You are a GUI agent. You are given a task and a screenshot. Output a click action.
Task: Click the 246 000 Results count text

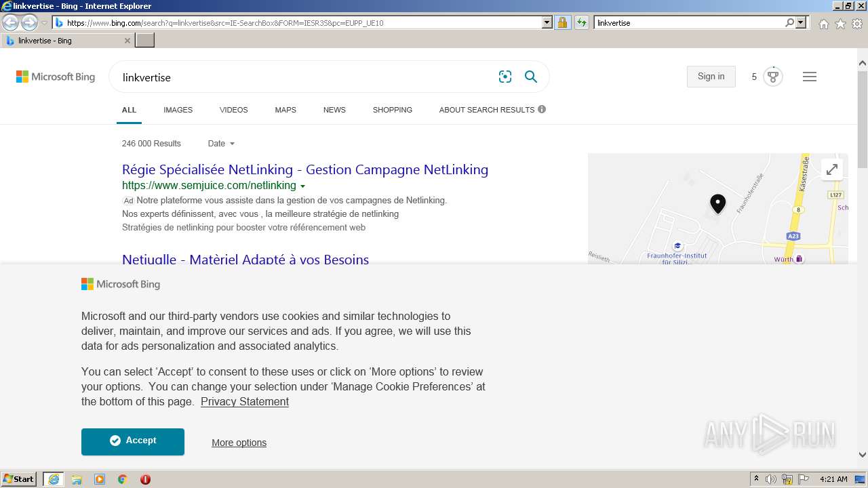coord(151,144)
